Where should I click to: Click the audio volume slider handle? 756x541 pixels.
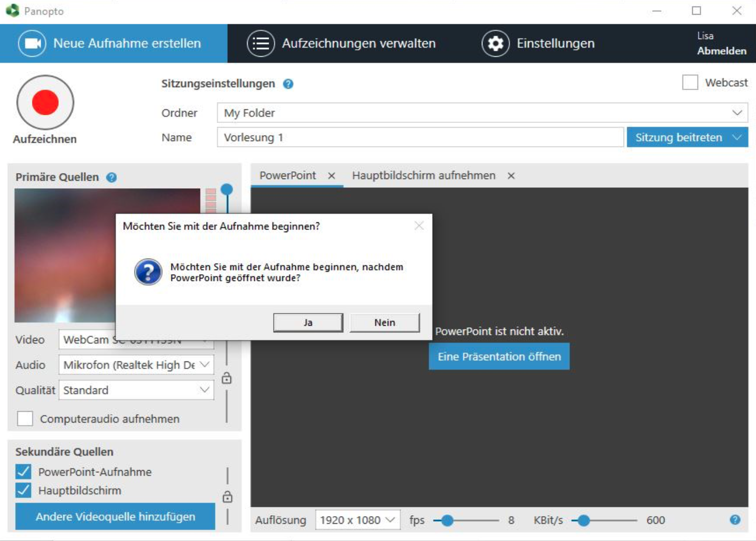(x=227, y=189)
